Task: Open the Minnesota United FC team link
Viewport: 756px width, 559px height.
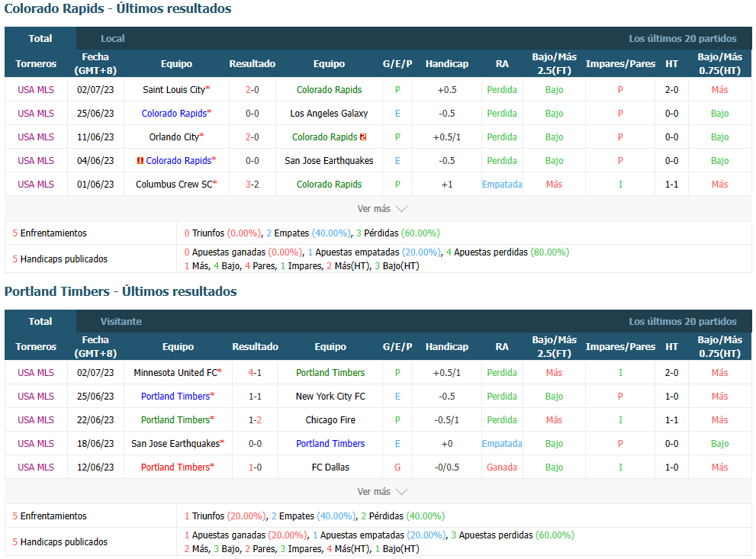Action: [175, 373]
